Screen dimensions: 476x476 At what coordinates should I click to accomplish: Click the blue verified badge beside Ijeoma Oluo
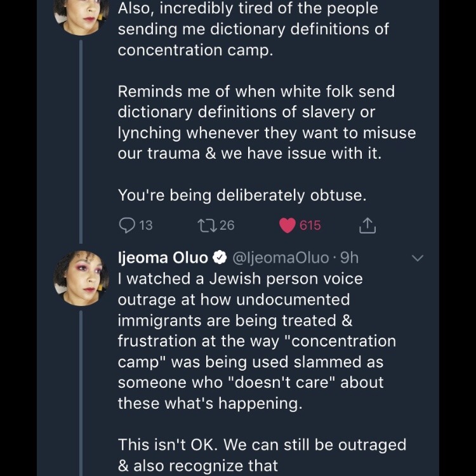(219, 258)
